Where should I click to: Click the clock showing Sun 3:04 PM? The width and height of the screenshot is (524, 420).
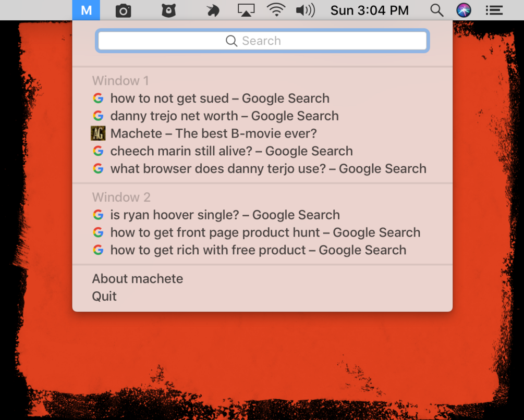[370, 10]
